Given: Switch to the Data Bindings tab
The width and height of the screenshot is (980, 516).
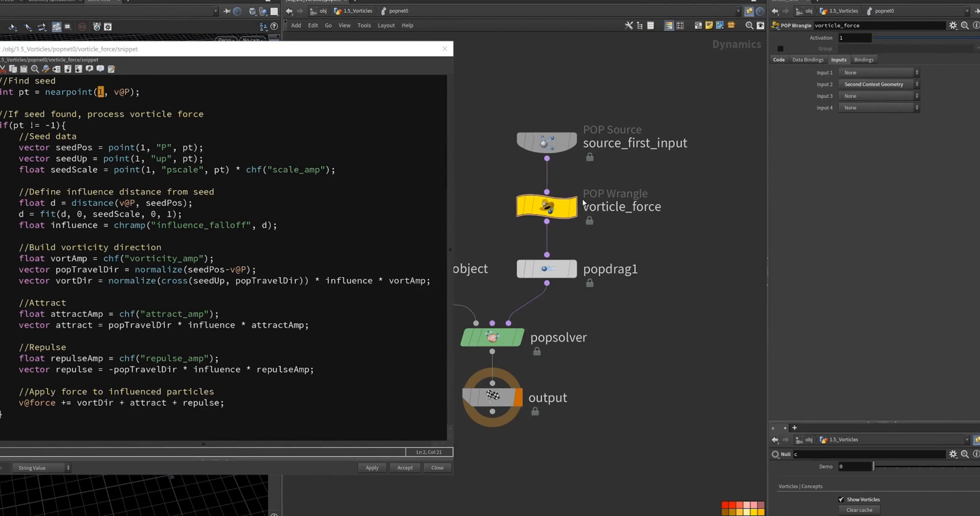Looking at the screenshot, I should 808,60.
